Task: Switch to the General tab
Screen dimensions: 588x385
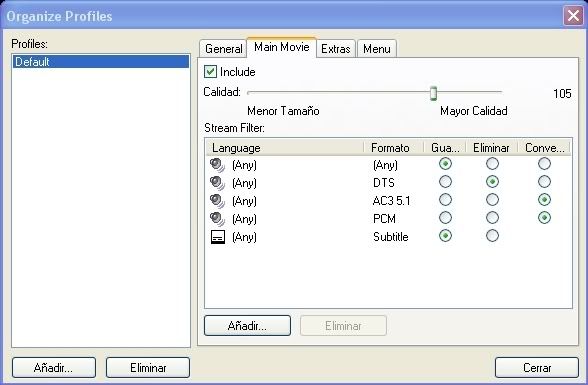Action: [x=224, y=49]
